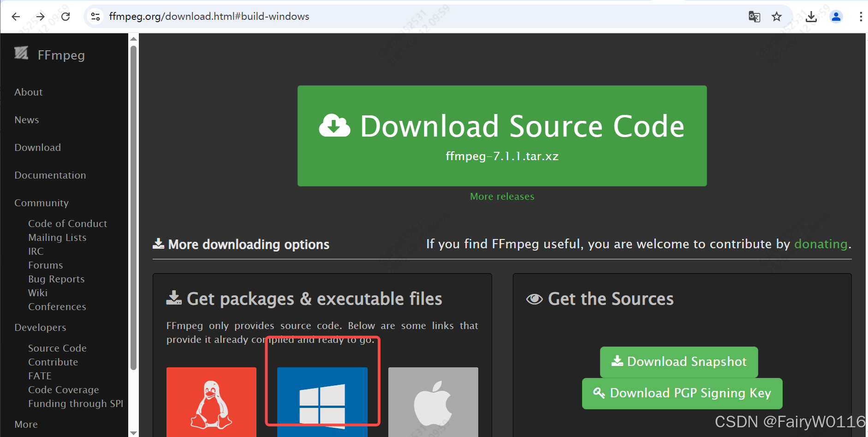This screenshot has width=868, height=437.
Task: Open Wiki link in sidebar
Action: pyautogui.click(x=38, y=293)
